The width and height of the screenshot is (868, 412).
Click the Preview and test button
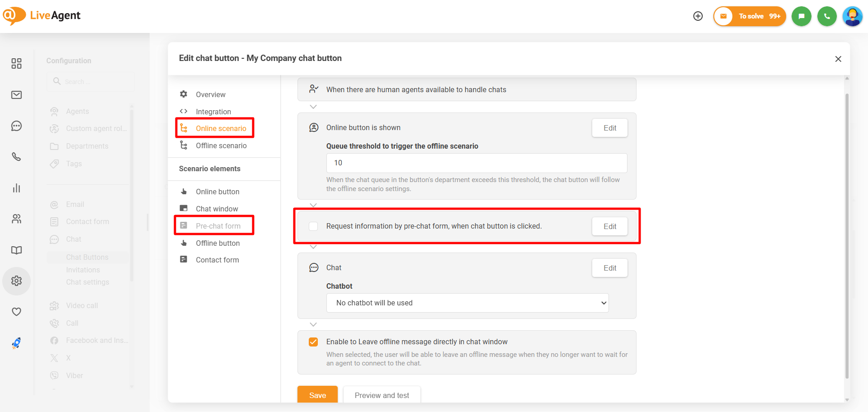click(382, 395)
